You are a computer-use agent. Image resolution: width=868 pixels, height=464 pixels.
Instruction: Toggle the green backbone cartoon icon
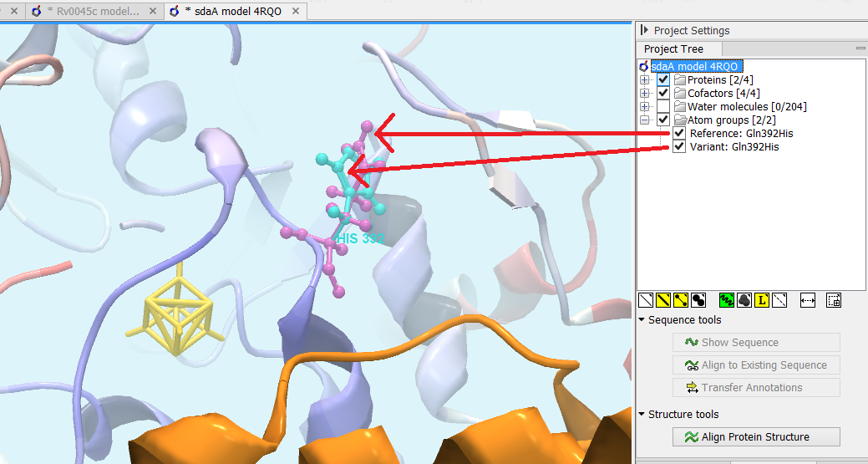726,300
